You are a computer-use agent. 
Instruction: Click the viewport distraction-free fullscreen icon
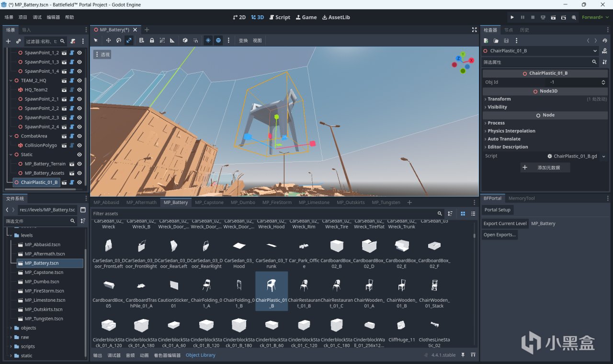coord(475,30)
